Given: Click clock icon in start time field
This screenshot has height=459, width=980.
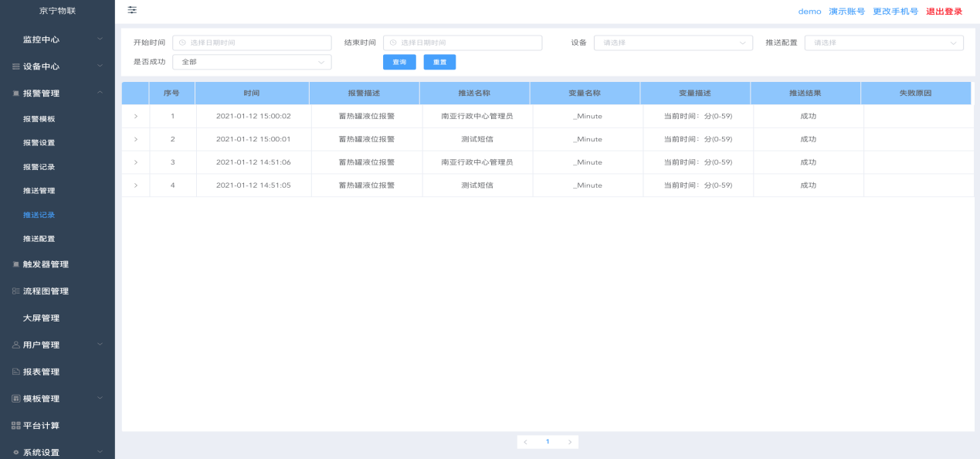Looking at the screenshot, I should [183, 42].
